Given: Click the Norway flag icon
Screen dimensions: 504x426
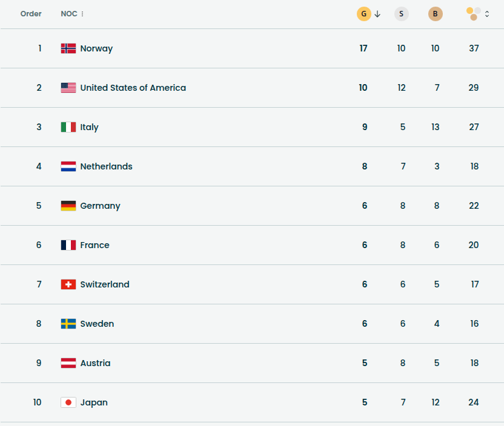Looking at the screenshot, I should pos(68,48).
